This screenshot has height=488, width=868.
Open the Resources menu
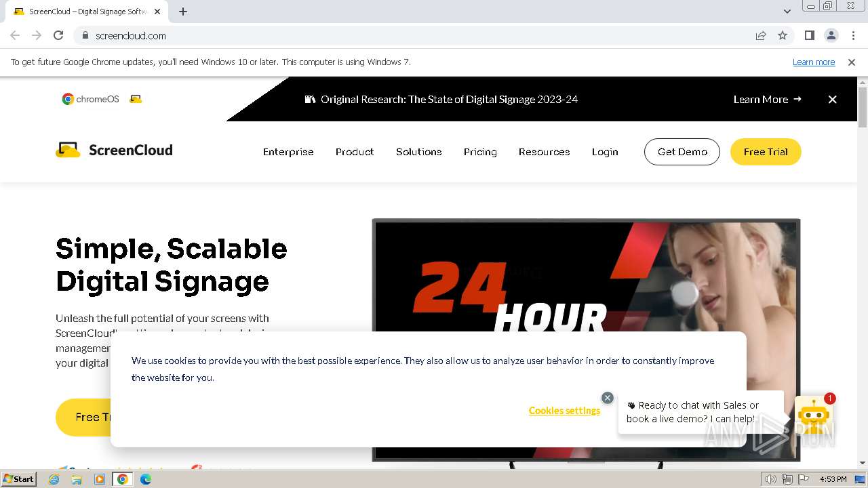[544, 152]
